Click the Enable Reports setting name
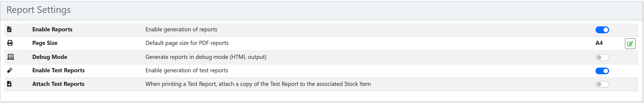This screenshot has height=104, width=644. pos(52,29)
